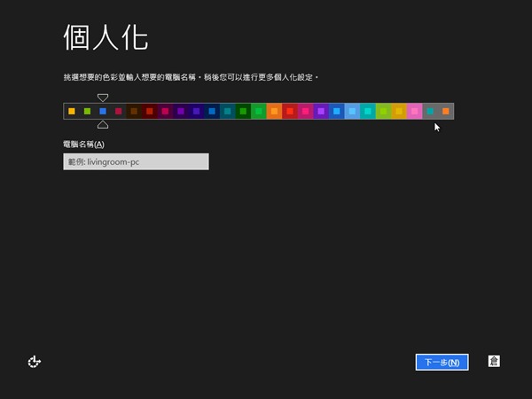Viewport: 532px width, 399px height.
Task: Select the golden yellow background swatch
Action: pos(398,112)
